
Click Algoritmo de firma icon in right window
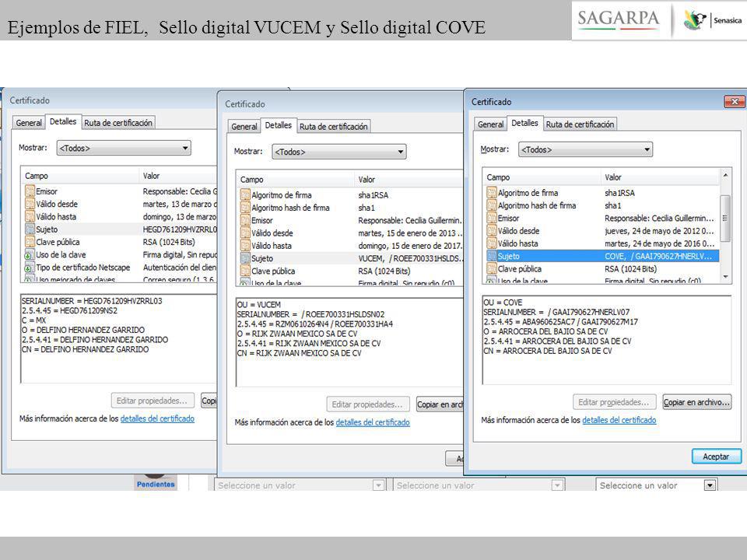pyautogui.click(x=492, y=193)
